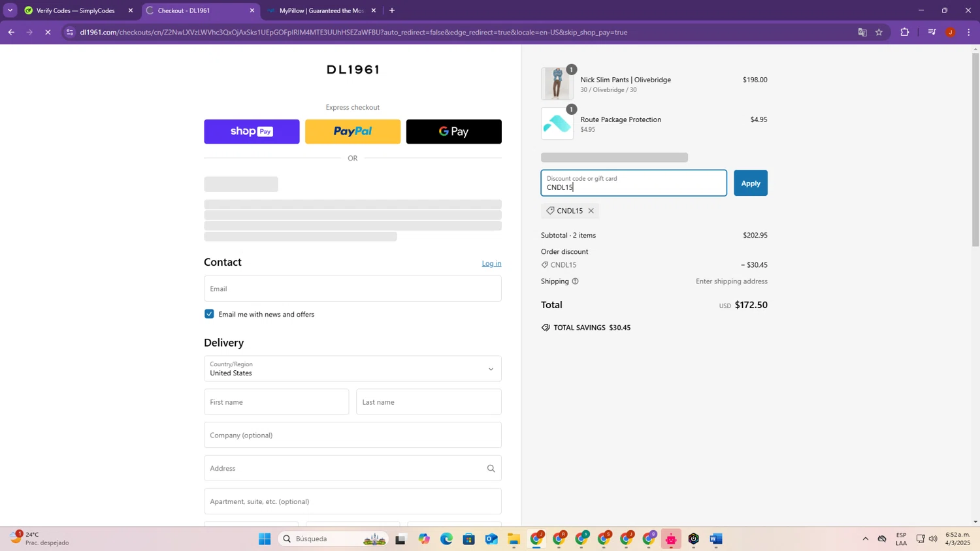The image size is (980, 551).
Task: Open Outlook from the taskbar
Action: point(491,539)
